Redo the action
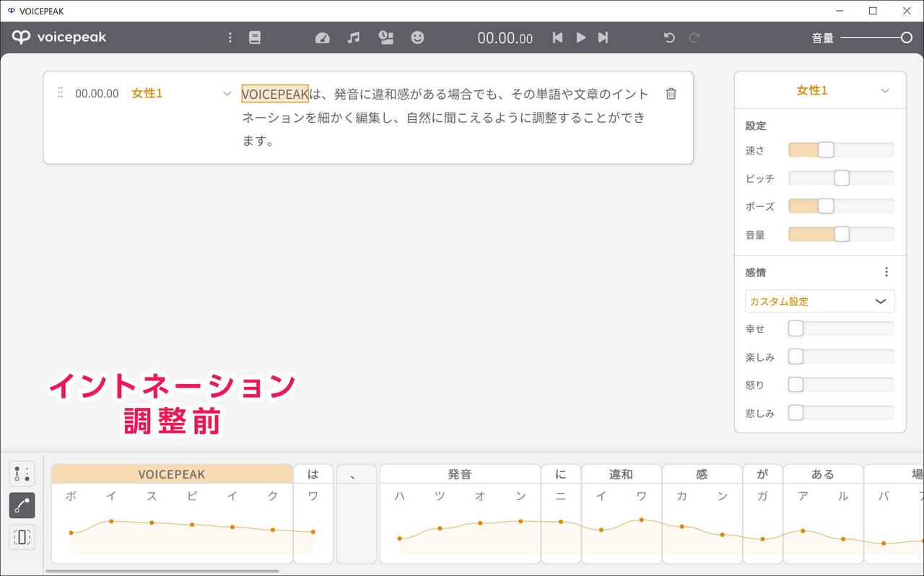The width and height of the screenshot is (924, 576). pyautogui.click(x=694, y=38)
